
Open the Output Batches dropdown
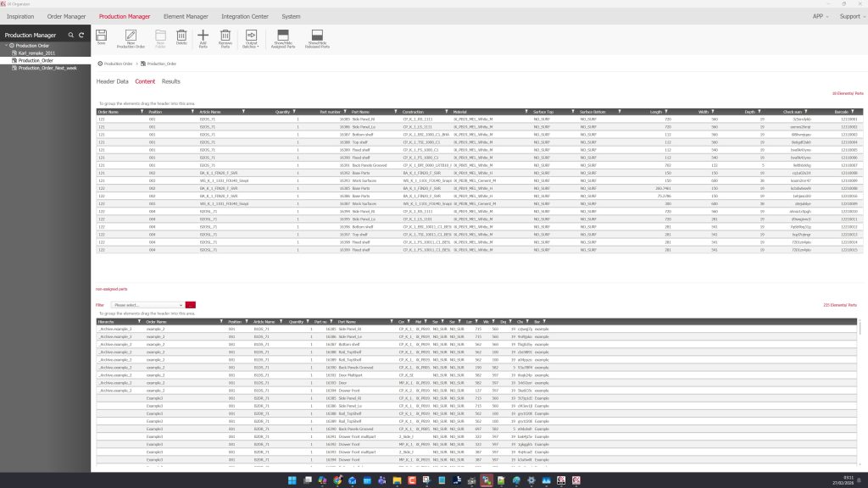251,37
